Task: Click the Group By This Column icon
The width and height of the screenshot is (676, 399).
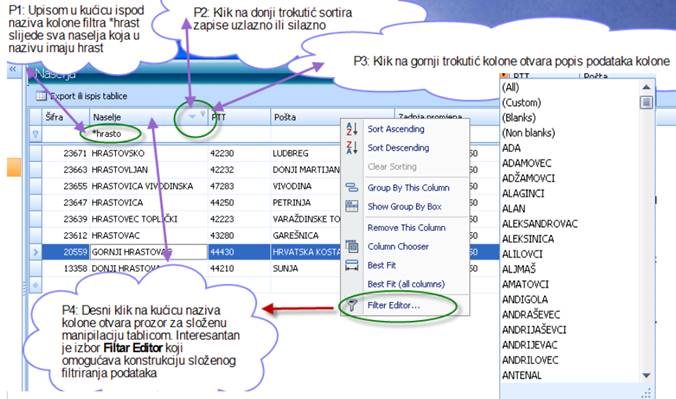Action: [x=352, y=187]
